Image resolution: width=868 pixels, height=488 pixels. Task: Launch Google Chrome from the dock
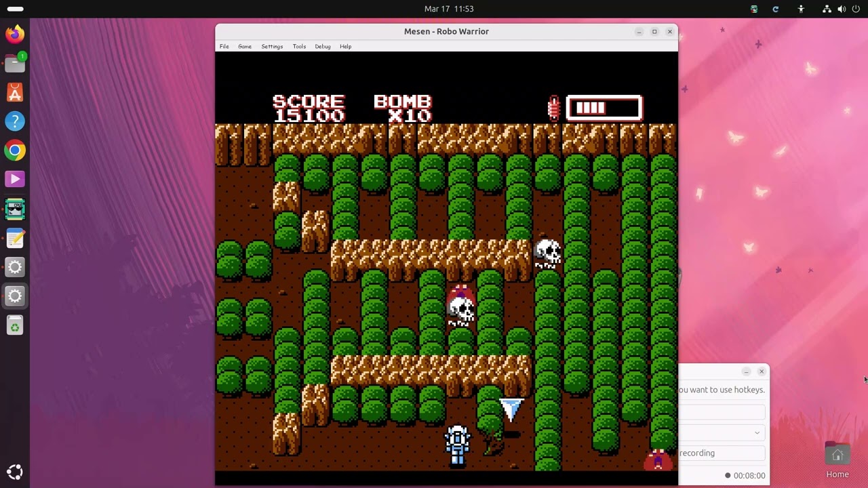[15, 150]
